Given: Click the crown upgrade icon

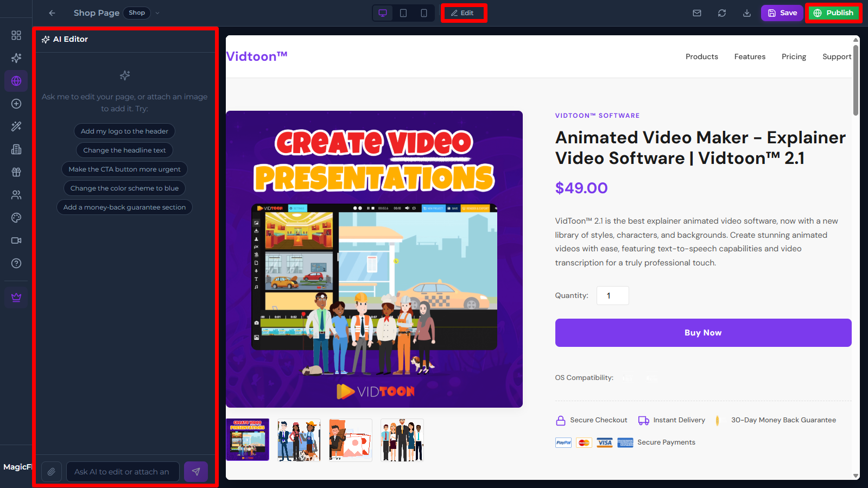Looking at the screenshot, I should (16, 297).
